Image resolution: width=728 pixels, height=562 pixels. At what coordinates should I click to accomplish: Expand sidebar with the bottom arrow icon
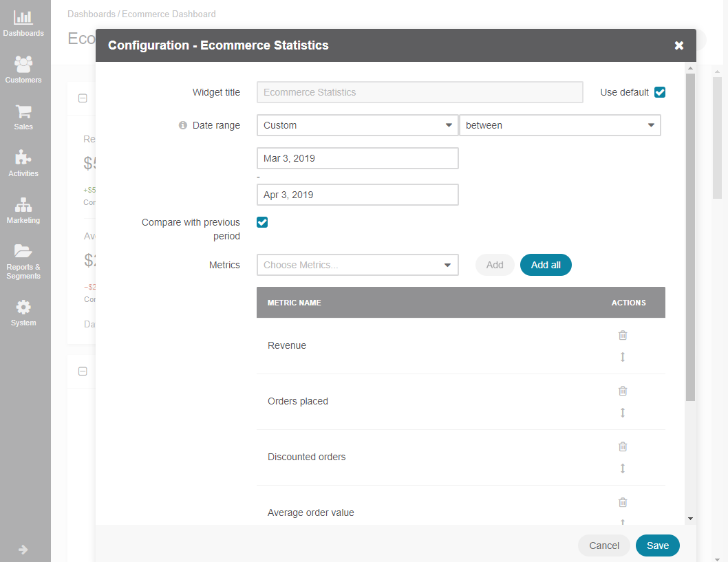tap(23, 550)
